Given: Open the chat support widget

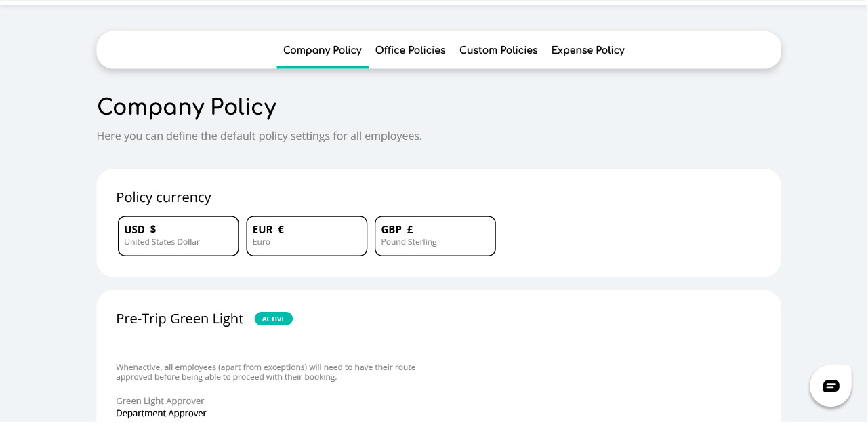Looking at the screenshot, I should tap(830, 384).
